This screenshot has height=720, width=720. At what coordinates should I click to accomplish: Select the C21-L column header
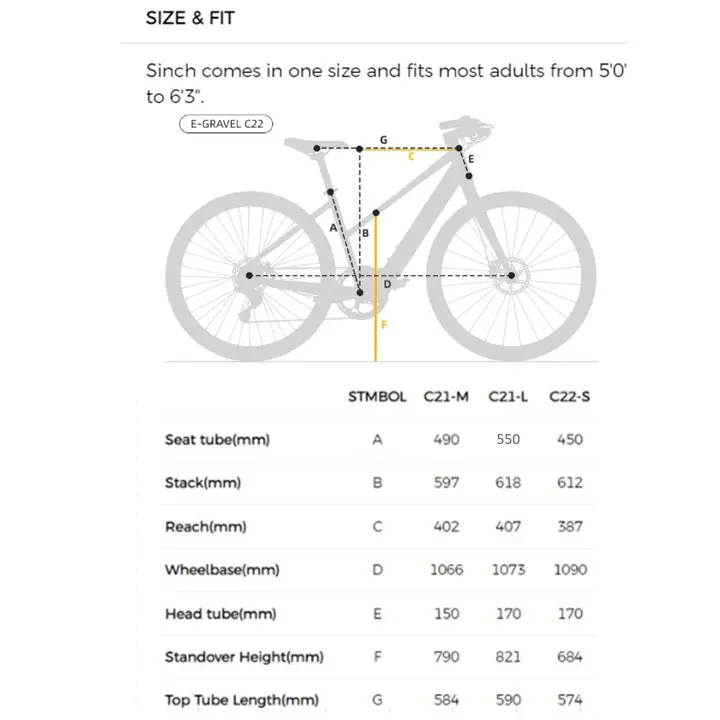(508, 396)
